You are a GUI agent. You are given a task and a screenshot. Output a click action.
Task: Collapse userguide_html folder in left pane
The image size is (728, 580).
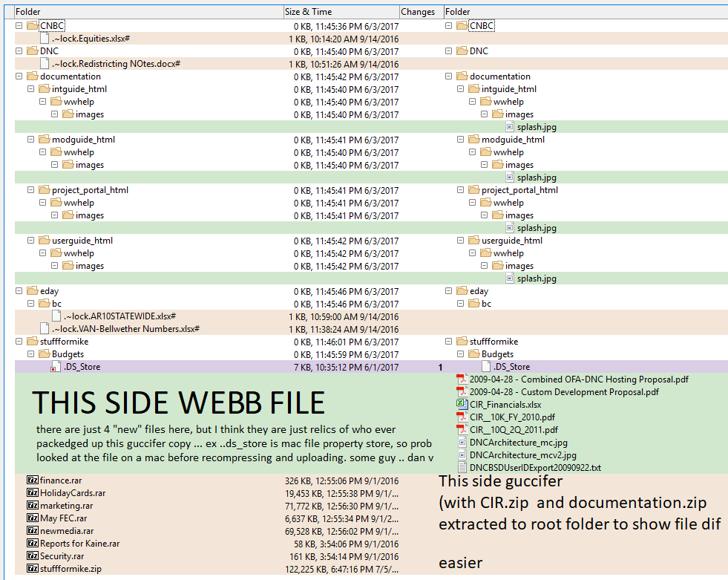click(x=30, y=241)
